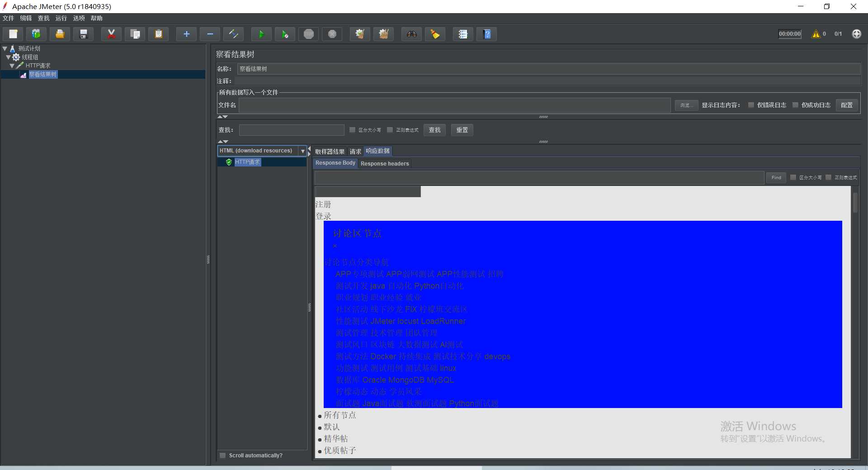The image size is (868, 470).
Task: Click the Find button in response panel
Action: coord(776,178)
